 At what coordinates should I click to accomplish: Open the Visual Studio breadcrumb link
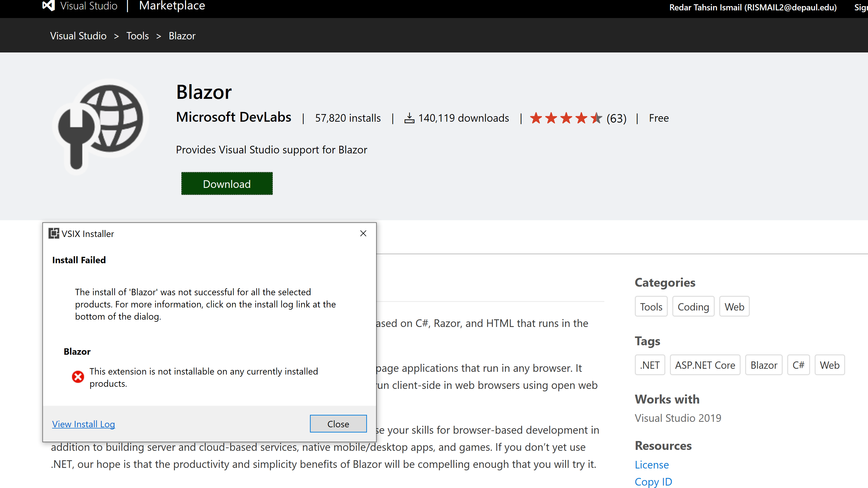[78, 36]
